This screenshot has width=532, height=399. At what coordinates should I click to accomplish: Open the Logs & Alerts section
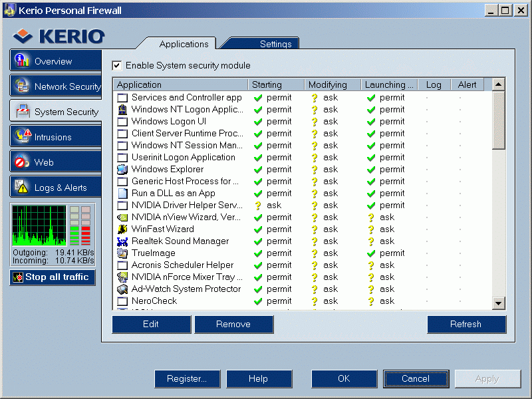coord(56,187)
